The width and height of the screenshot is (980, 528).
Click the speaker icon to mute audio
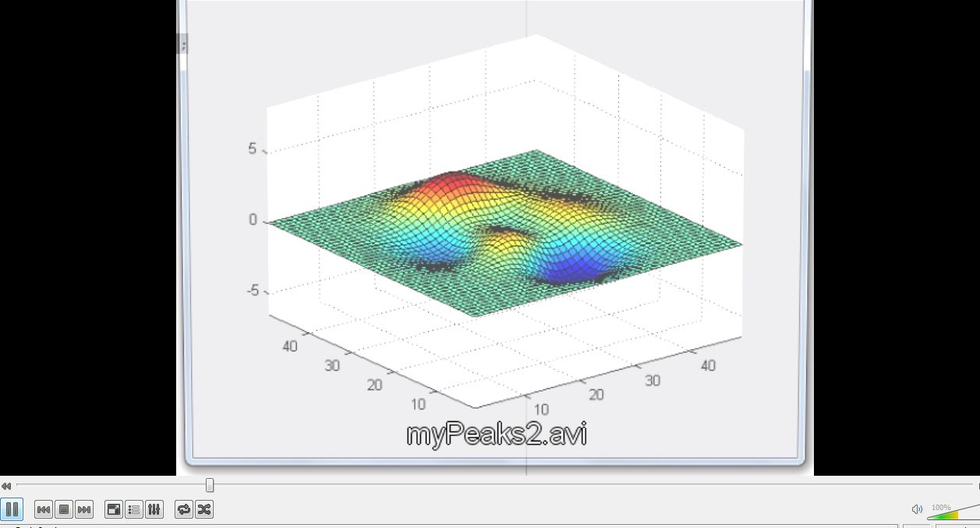[x=917, y=509]
